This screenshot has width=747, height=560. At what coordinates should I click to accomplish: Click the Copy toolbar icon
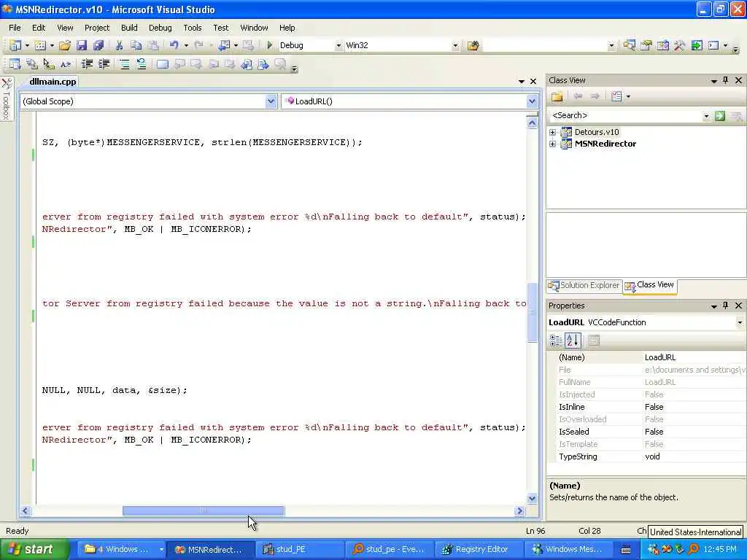(x=136, y=45)
